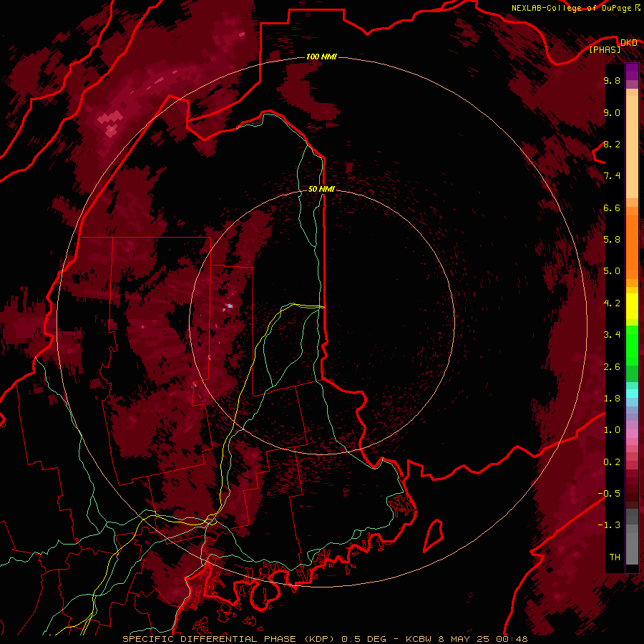Select the 7.4 scale value
Viewport: 644px width, 644px height.
(612, 176)
